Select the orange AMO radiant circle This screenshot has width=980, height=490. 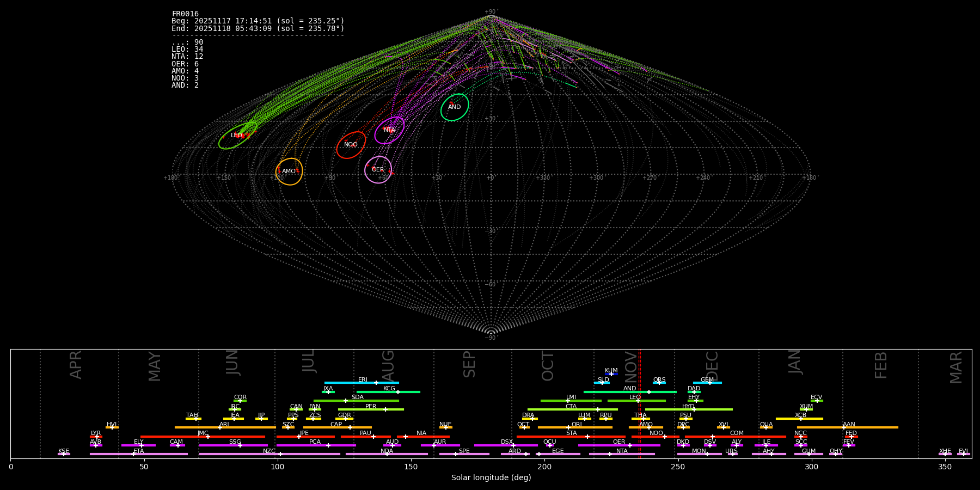289,171
